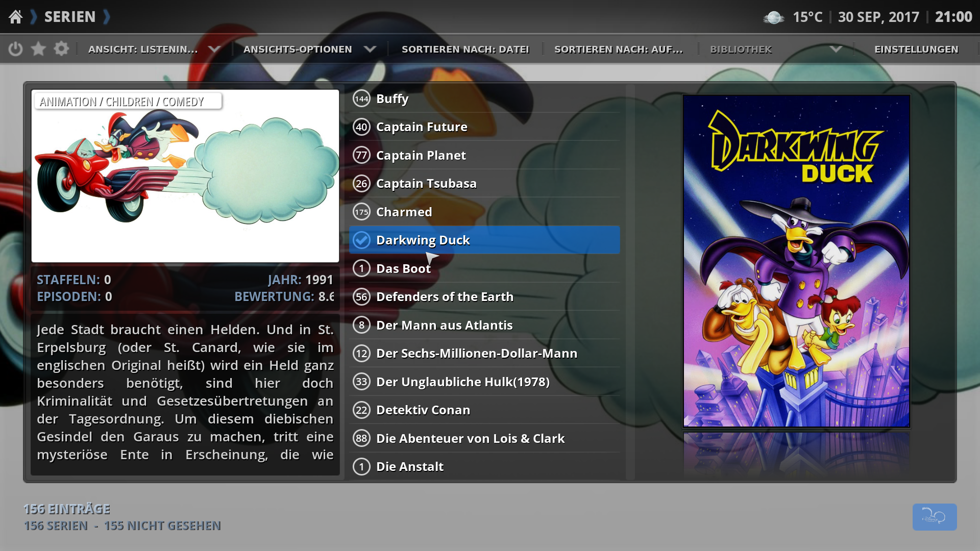Click the 12 badge beside Der Sechs-Millionen-Dollar-Mann

click(361, 354)
